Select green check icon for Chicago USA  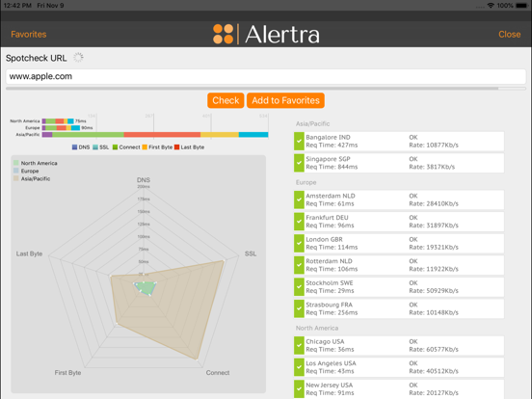click(299, 345)
